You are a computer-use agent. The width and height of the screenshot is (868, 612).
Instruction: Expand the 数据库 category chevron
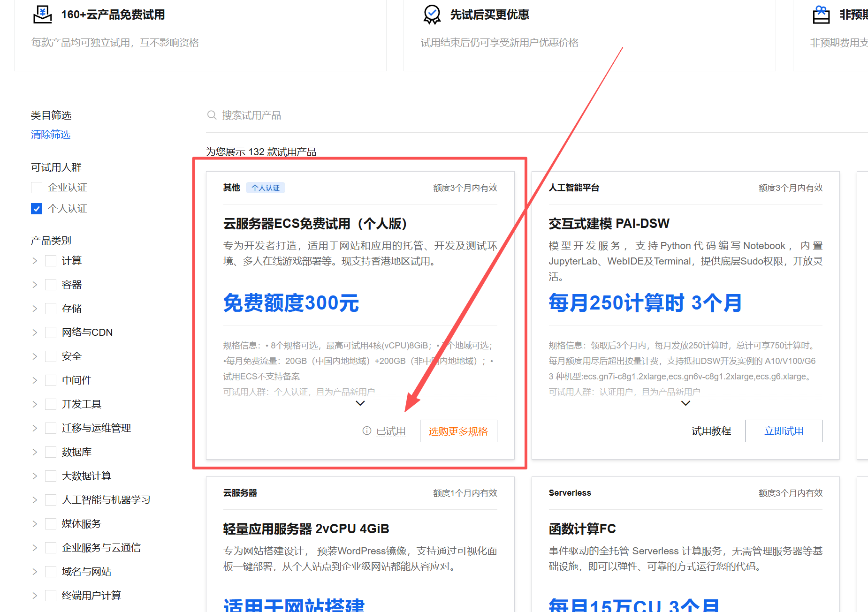[35, 452]
